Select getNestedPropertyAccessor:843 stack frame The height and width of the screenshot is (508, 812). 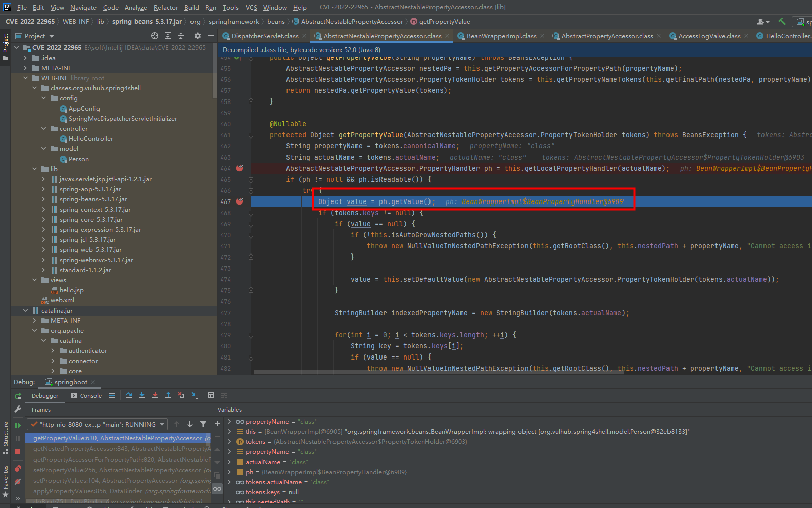pyautogui.click(x=118, y=449)
